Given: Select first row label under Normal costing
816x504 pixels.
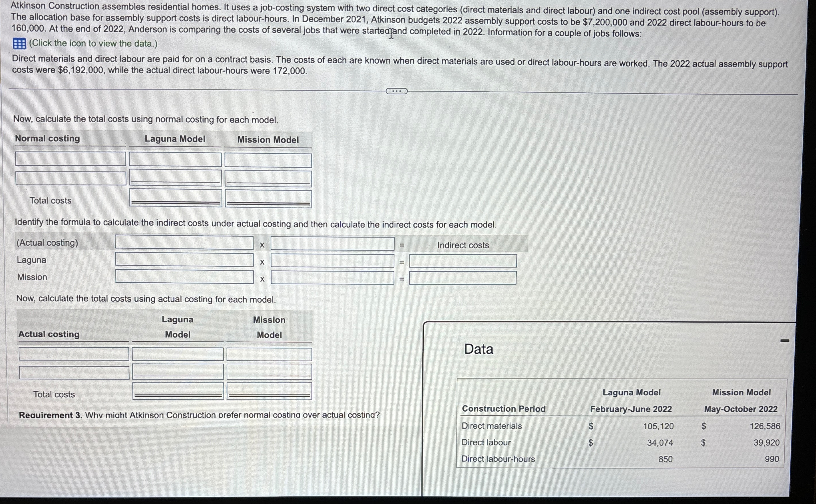Looking at the screenshot, I should (71, 159).
